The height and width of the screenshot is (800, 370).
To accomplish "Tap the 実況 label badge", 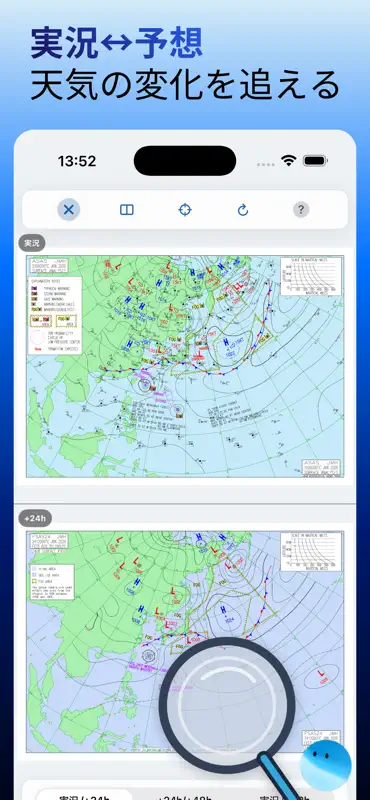I will tap(32, 243).
